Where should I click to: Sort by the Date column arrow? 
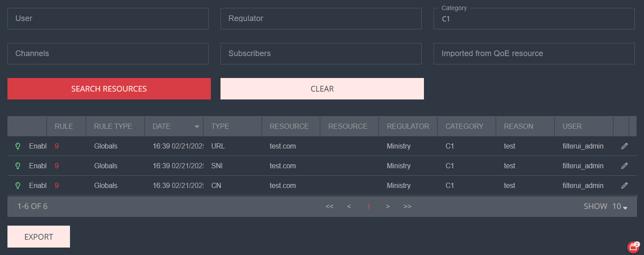(x=197, y=127)
